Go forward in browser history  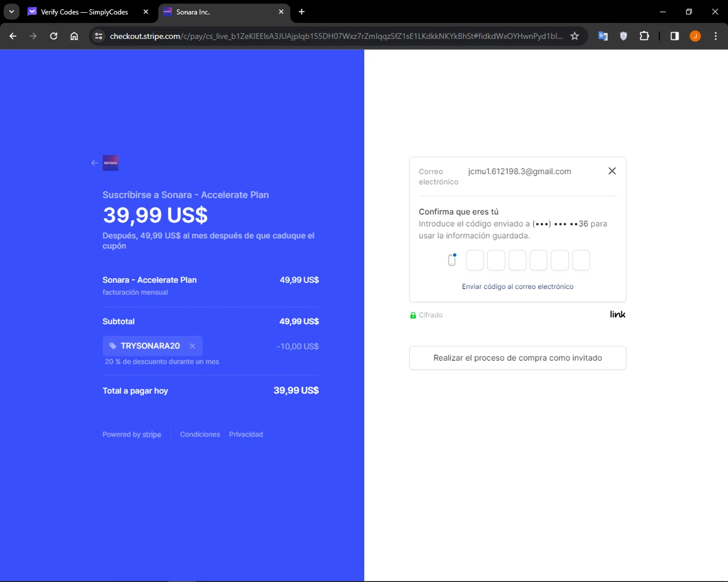(x=33, y=36)
